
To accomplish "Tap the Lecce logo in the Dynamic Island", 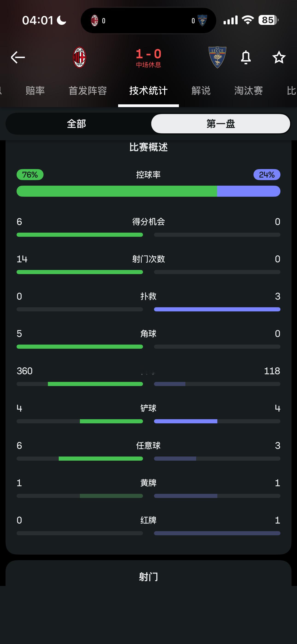I will (202, 20).
